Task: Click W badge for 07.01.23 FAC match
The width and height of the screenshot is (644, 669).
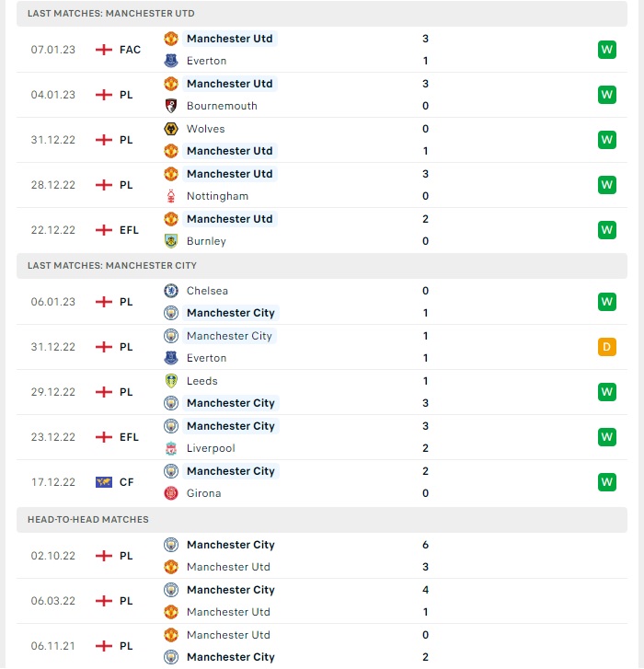Action: (607, 50)
